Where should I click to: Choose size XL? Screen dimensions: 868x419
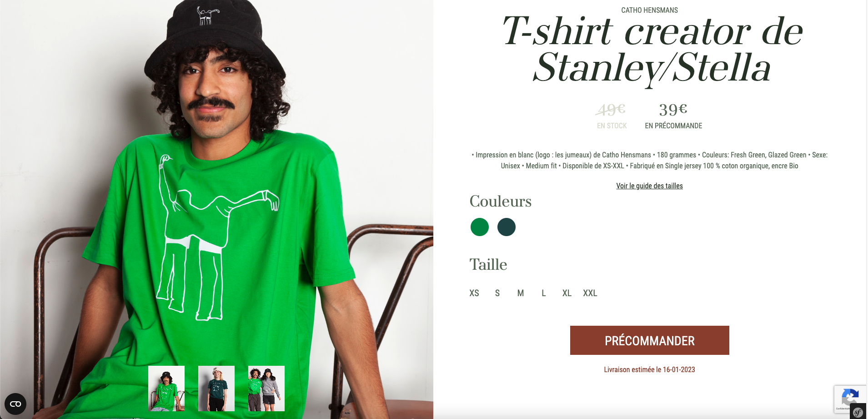[x=567, y=293]
